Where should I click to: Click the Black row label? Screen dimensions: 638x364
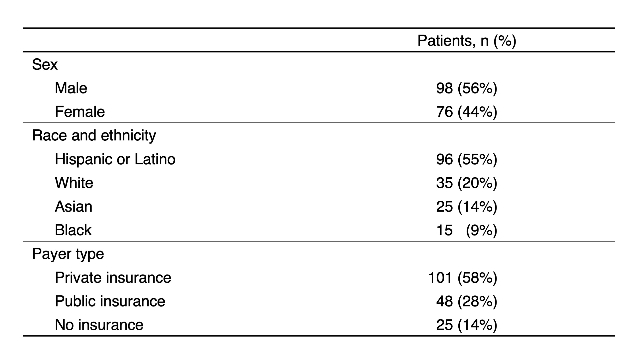pyautogui.click(x=73, y=230)
